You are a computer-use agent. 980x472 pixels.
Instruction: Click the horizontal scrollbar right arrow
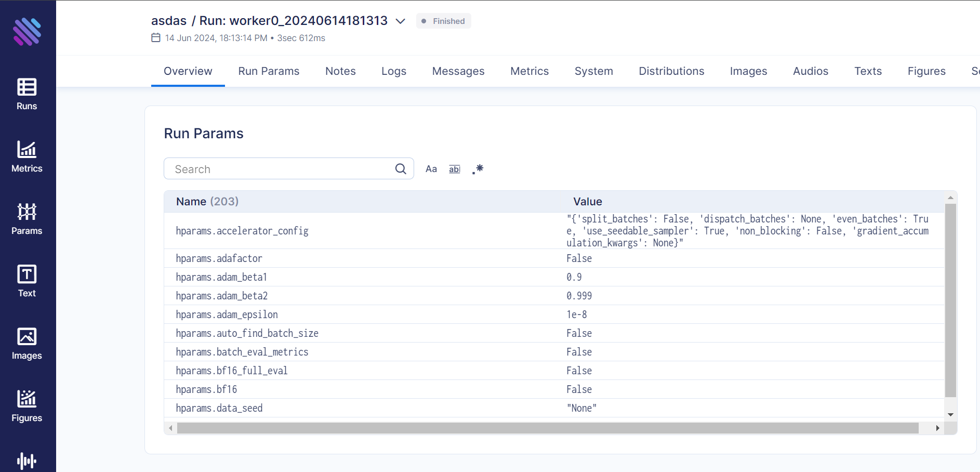pyautogui.click(x=937, y=428)
